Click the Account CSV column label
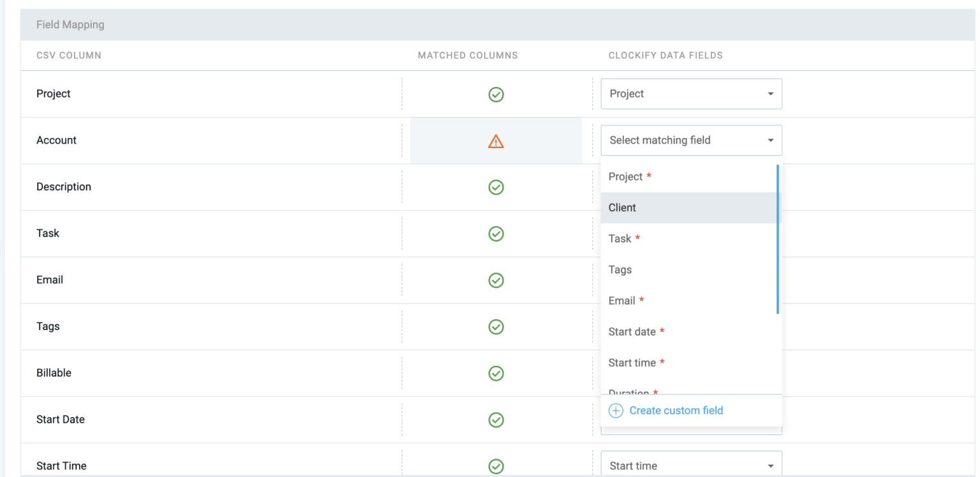The image size is (980, 477). click(x=56, y=140)
